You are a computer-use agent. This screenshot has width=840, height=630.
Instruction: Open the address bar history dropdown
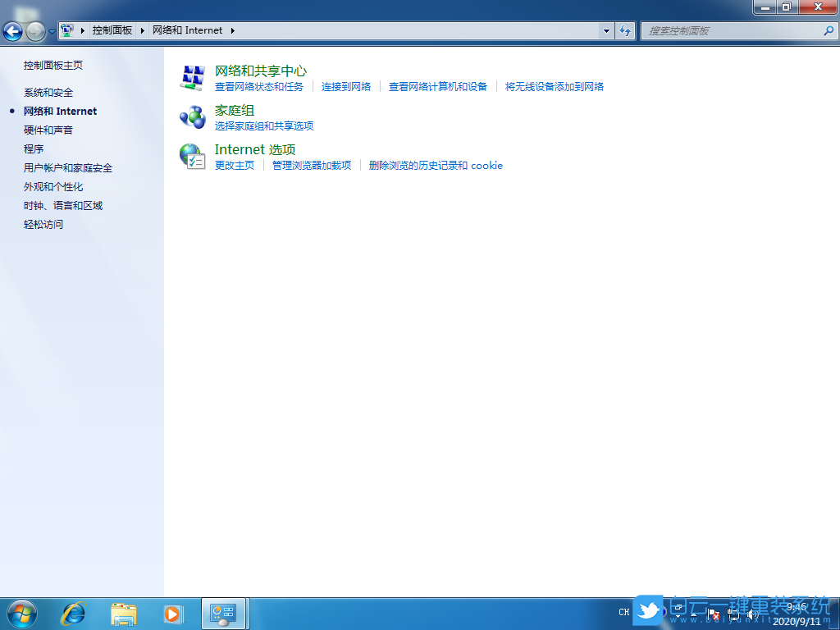(605, 30)
